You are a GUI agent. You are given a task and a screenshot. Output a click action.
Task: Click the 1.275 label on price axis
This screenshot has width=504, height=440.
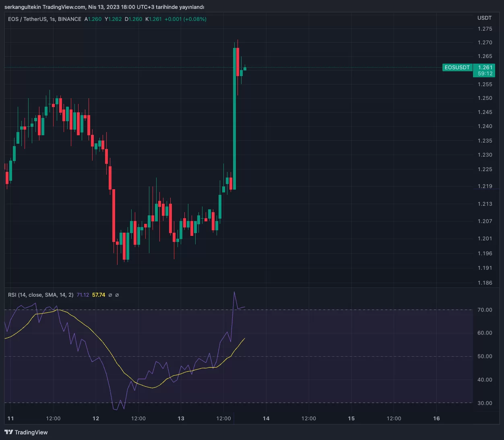tap(485, 29)
